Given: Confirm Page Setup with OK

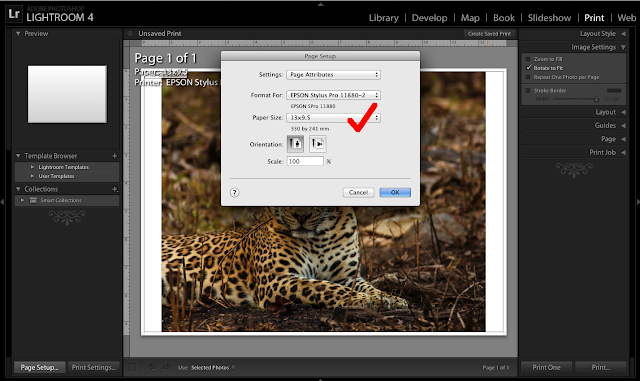Looking at the screenshot, I should (395, 192).
